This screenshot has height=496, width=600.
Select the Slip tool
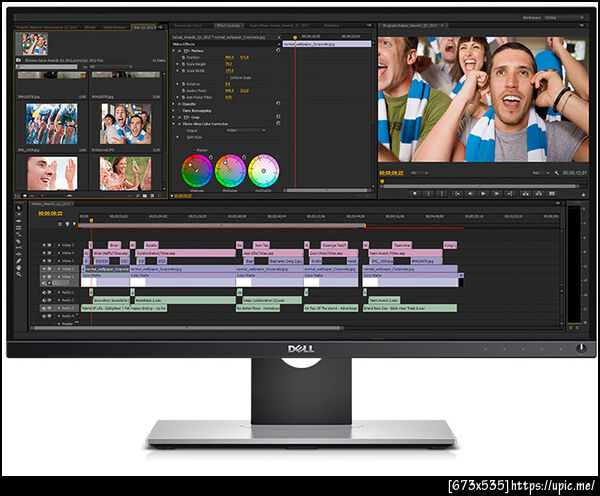(x=18, y=248)
